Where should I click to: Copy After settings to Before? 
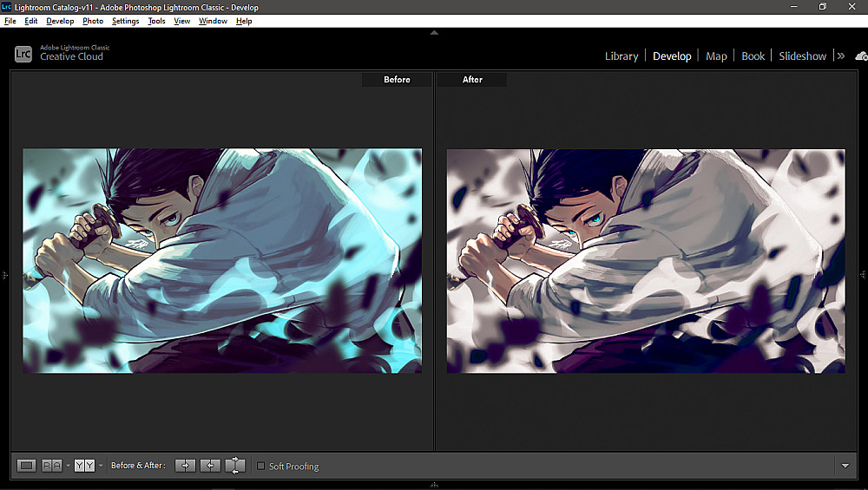coord(210,466)
